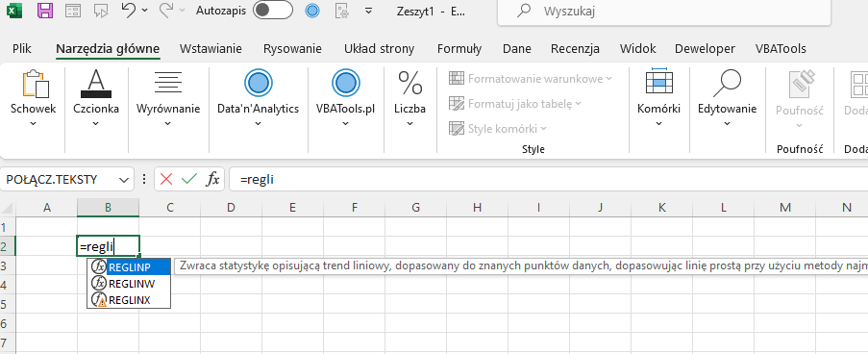Screen dimensions: 868x354
Task: Select REGLINX from autocomplete list
Action: 129,300
